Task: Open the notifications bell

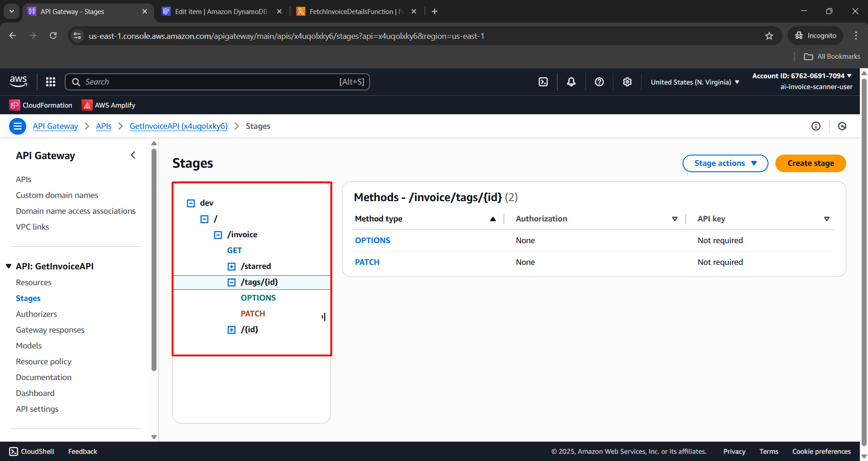Action: [571, 82]
